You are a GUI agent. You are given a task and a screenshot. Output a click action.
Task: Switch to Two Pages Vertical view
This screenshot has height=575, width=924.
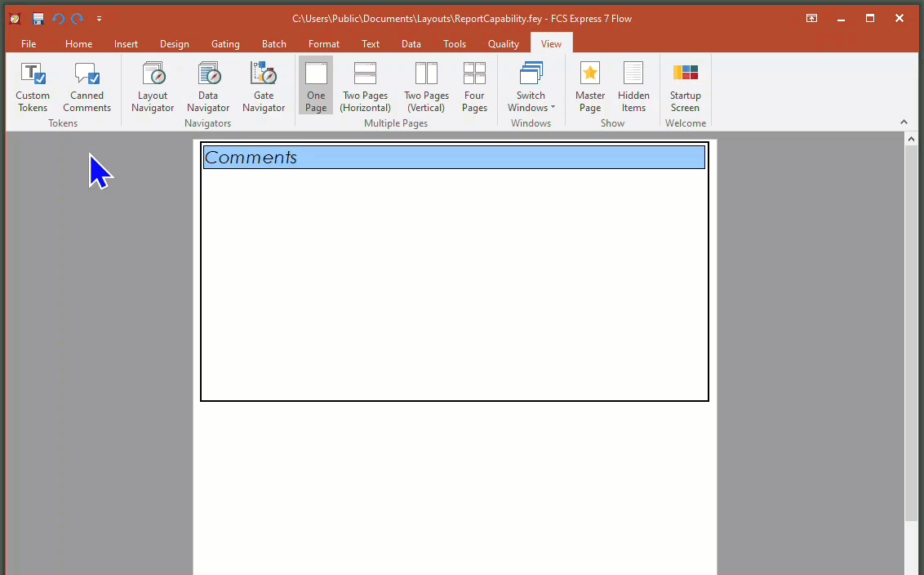(x=426, y=87)
